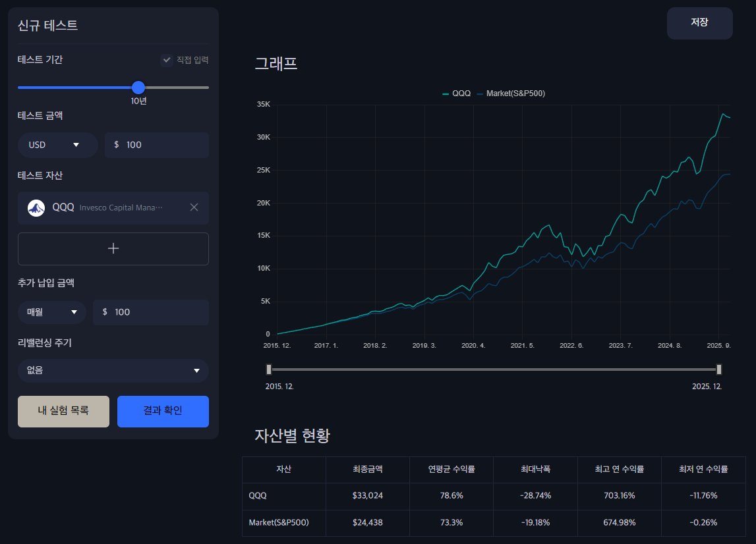Click the 2015. 12. range start label below slider
This screenshot has width=756, height=544.
pos(279,387)
